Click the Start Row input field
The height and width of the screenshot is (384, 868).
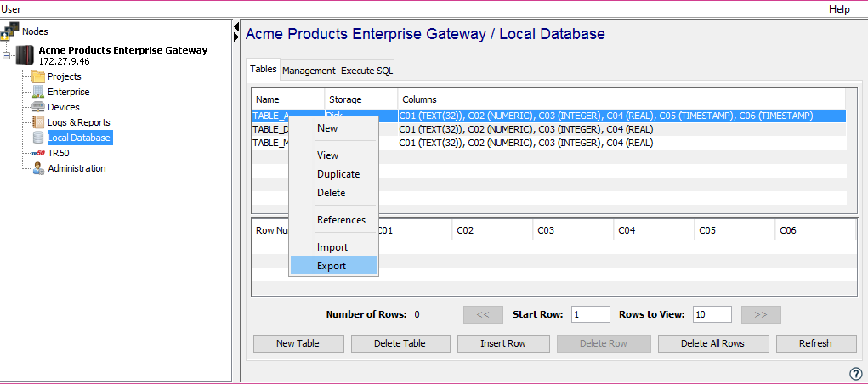pos(590,314)
